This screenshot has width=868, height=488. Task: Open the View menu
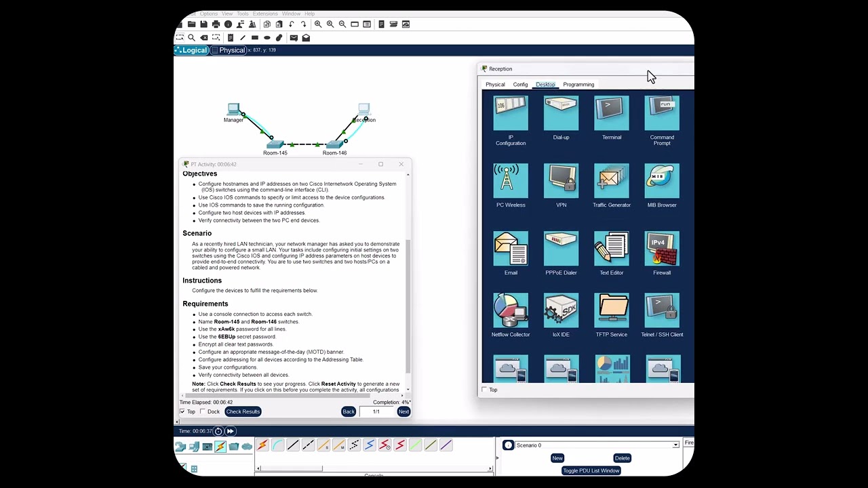(227, 14)
